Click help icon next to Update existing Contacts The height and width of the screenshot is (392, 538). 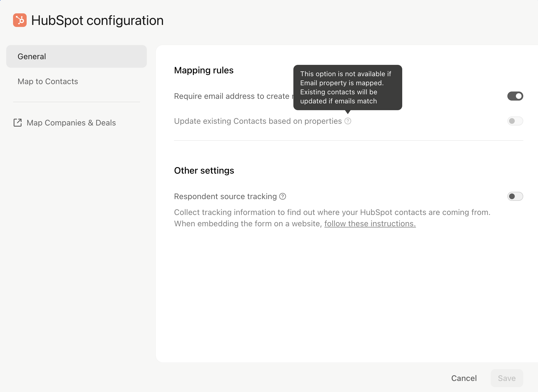348,121
